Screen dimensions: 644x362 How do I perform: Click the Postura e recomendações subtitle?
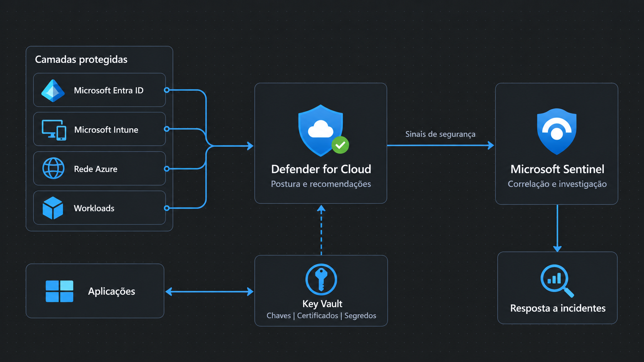(321, 184)
